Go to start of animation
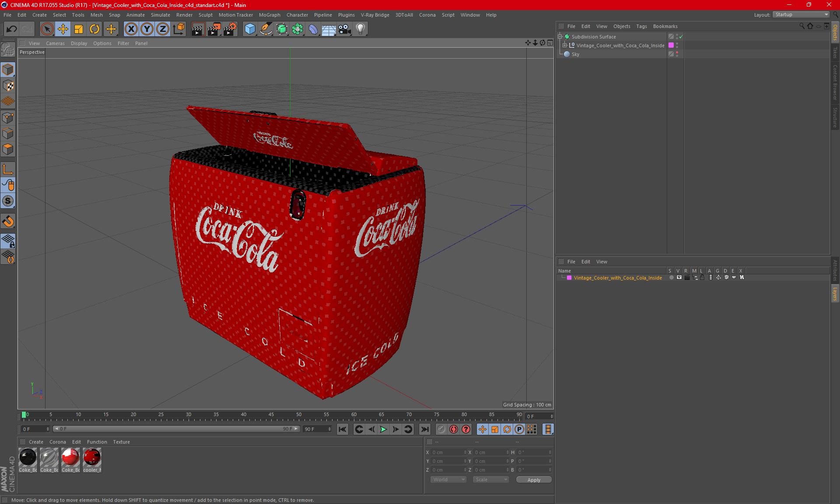840x504 pixels. click(343, 429)
